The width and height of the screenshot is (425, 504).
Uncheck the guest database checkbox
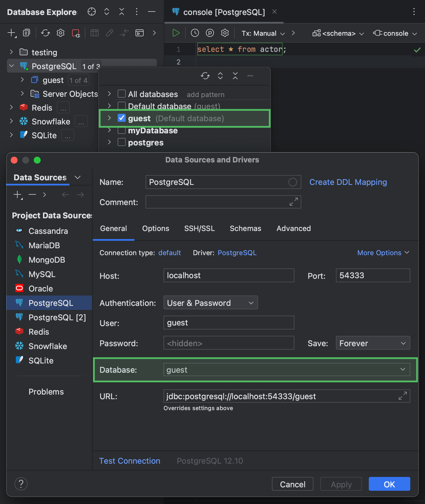click(x=122, y=118)
